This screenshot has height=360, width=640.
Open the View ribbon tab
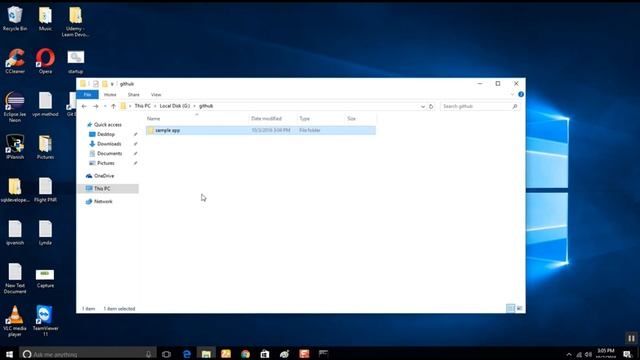(156, 95)
